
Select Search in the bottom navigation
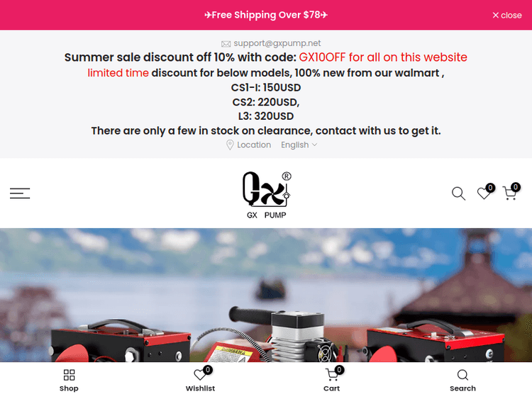(462, 380)
